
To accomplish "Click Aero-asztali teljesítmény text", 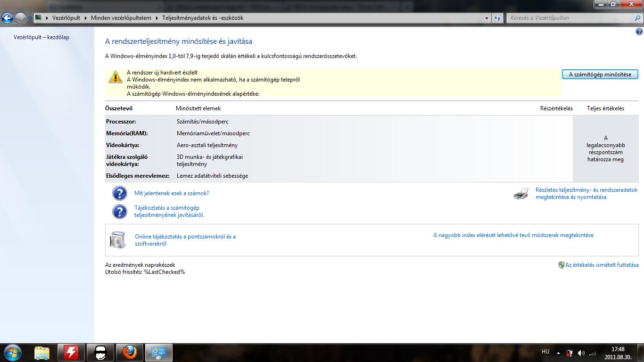I will (207, 145).
